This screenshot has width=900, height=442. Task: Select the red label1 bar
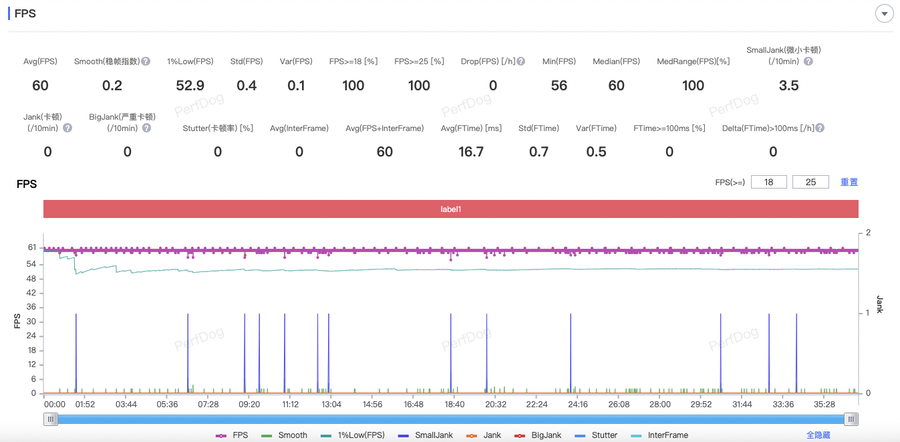[x=450, y=210]
